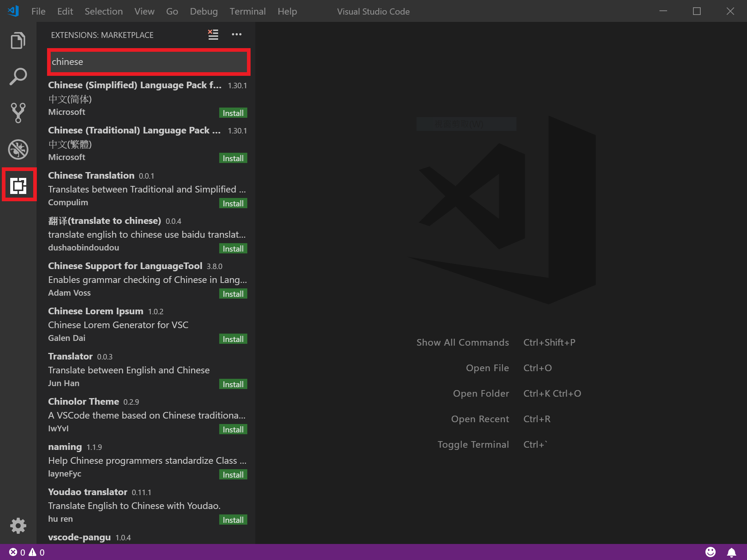Install Chinese (Simplified) Language Pack
Screen dimensions: 747x560
233,113
